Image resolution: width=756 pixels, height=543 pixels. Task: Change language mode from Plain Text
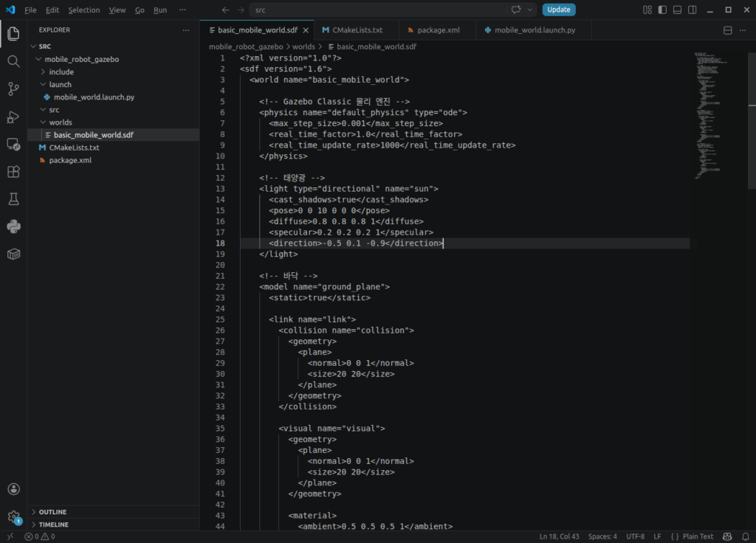pos(698,536)
